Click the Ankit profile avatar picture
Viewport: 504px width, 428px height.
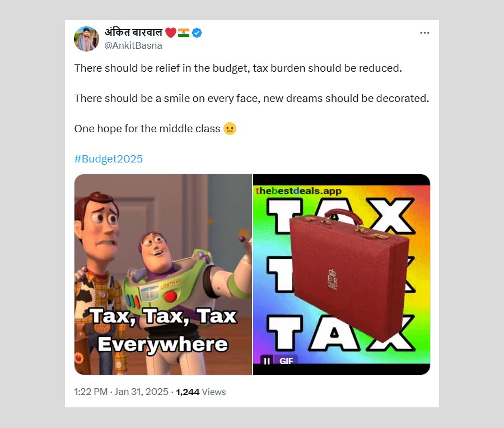86,39
